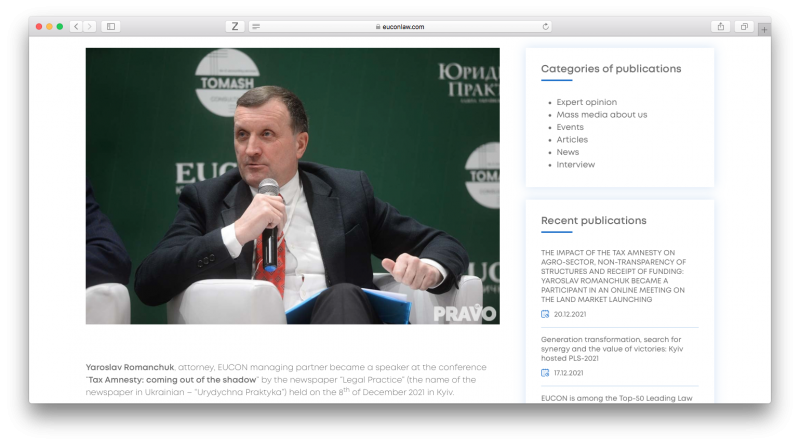Click the bold text Tax Amnesty: coming out of the shadow

coord(172,380)
